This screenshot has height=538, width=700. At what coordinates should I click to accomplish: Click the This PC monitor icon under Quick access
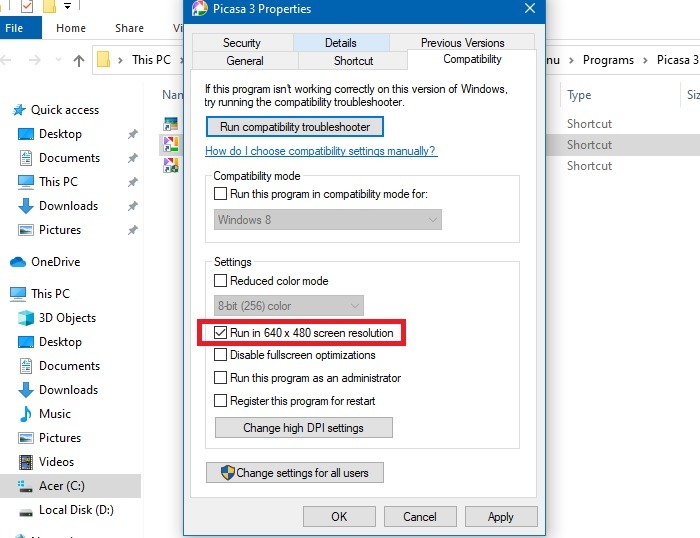pyautogui.click(x=25, y=182)
